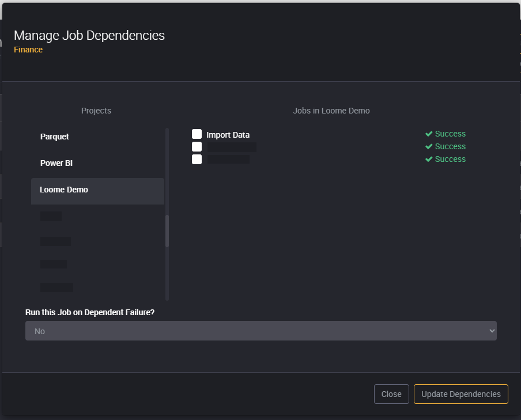521x420 pixels.
Task: Click the Manage Job Dependencies title
Action: (x=89, y=35)
